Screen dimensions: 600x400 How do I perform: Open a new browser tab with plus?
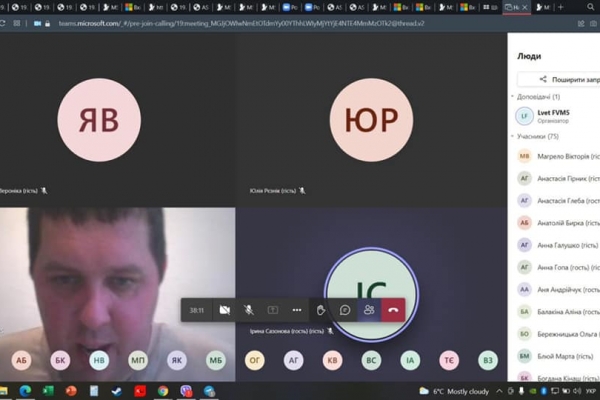561,7
